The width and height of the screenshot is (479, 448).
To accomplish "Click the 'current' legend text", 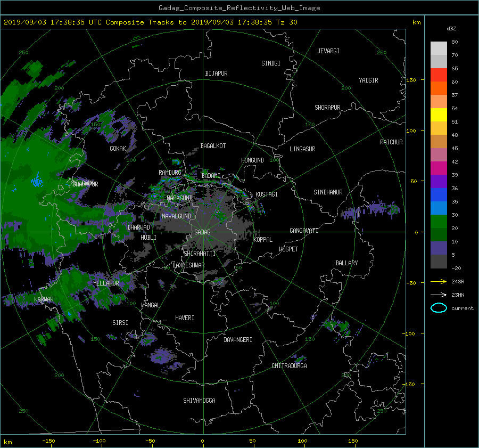I will [x=463, y=308].
